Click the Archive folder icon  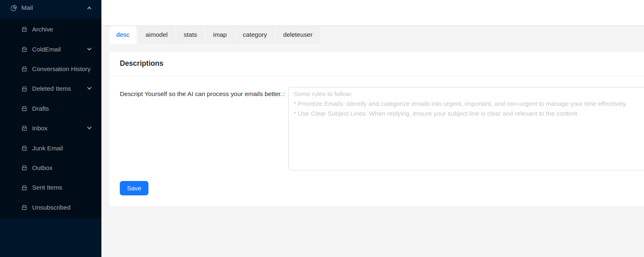pyautogui.click(x=25, y=29)
